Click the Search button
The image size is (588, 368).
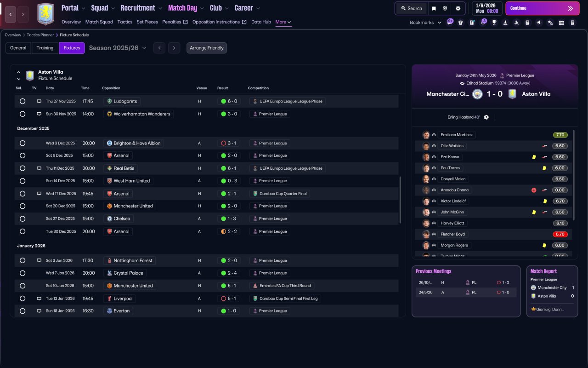[412, 8]
